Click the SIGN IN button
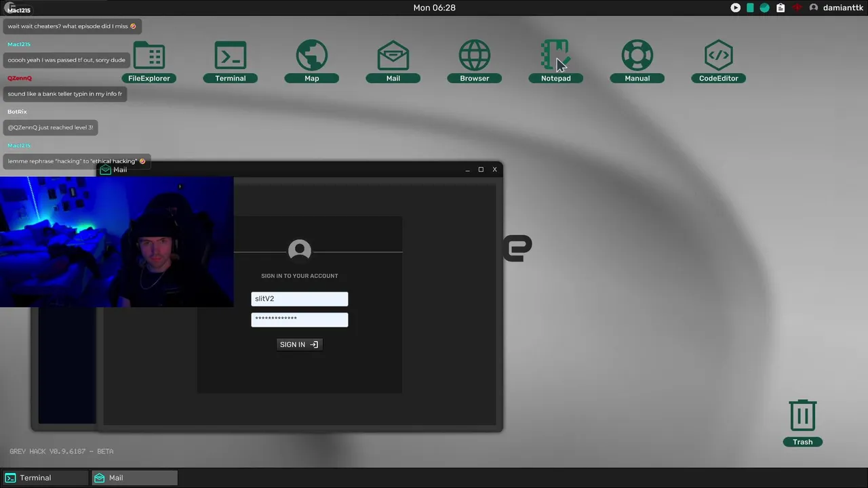The width and height of the screenshot is (868, 488). click(299, 344)
